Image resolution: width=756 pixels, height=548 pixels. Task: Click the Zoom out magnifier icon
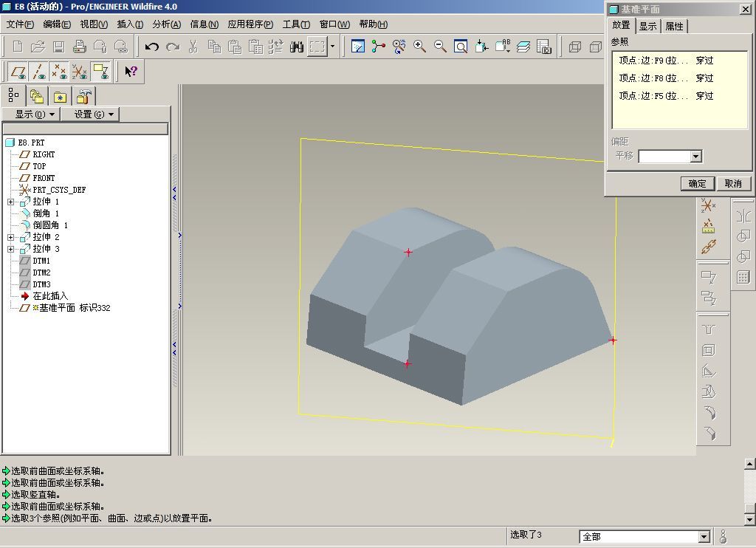tap(440, 47)
